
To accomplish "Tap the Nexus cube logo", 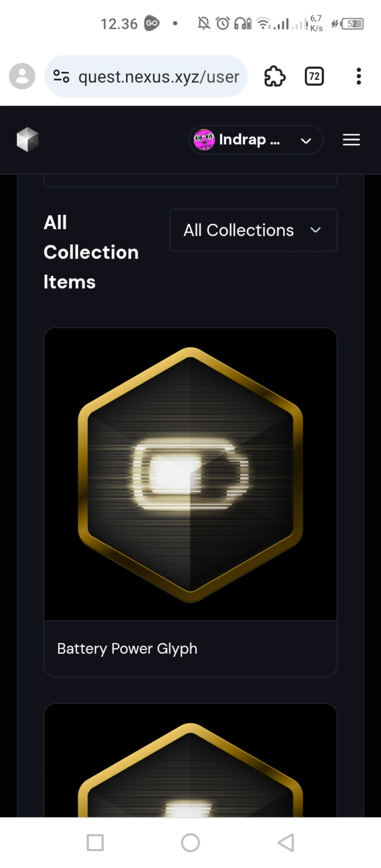I will pos(28,139).
